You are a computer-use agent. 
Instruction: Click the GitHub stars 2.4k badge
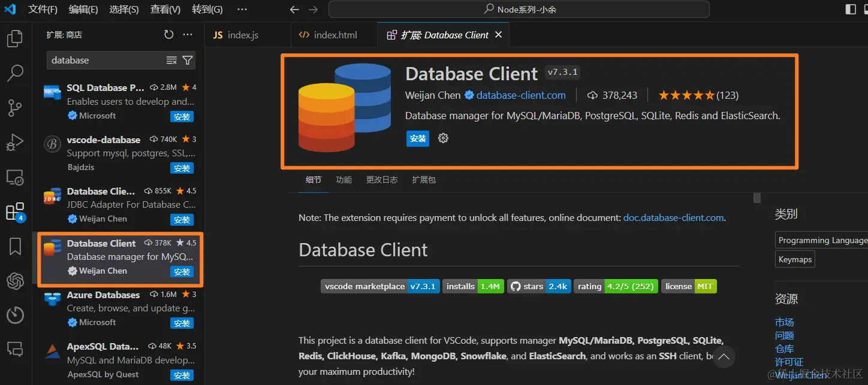click(539, 286)
